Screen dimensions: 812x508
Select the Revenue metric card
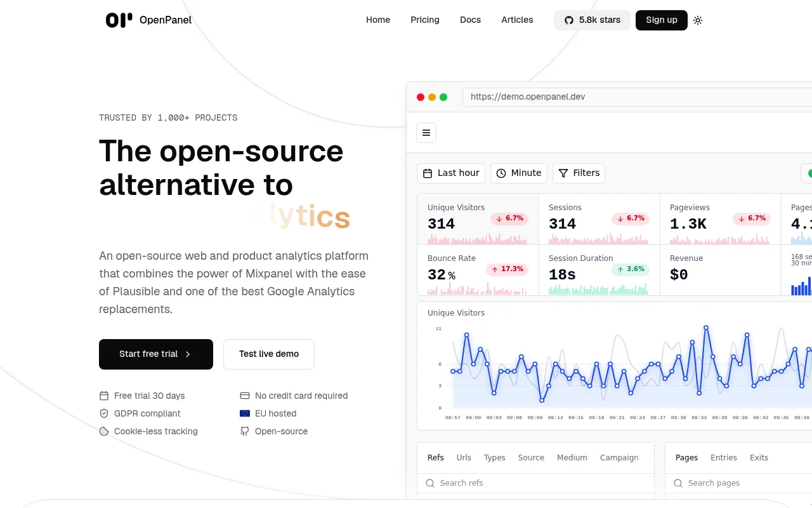[720, 271]
